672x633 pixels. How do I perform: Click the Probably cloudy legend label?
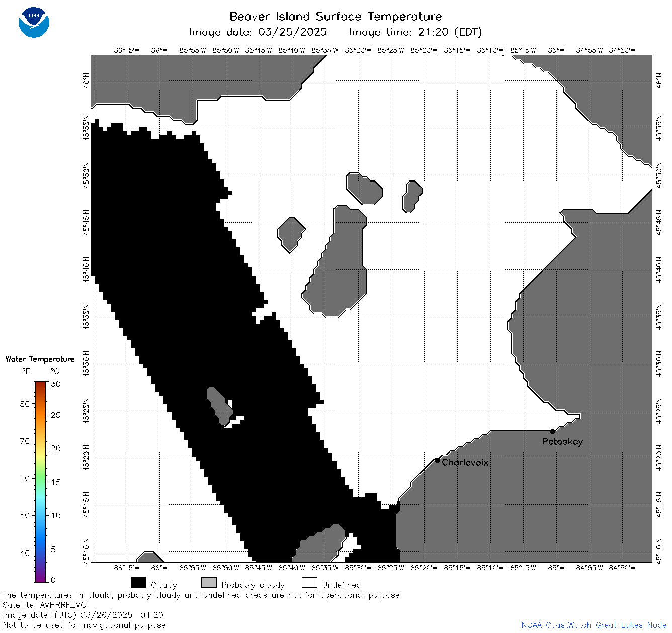[x=253, y=585]
